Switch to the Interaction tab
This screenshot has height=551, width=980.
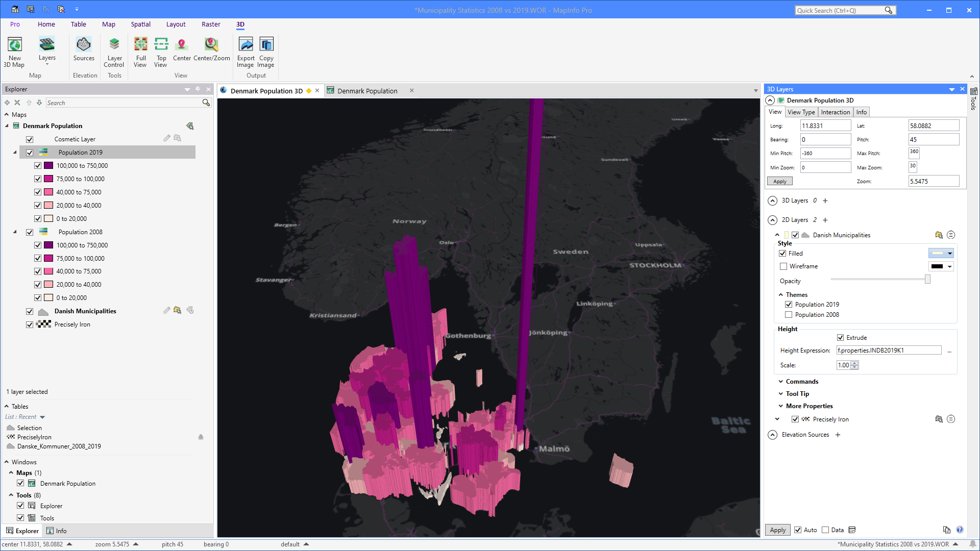[836, 112]
